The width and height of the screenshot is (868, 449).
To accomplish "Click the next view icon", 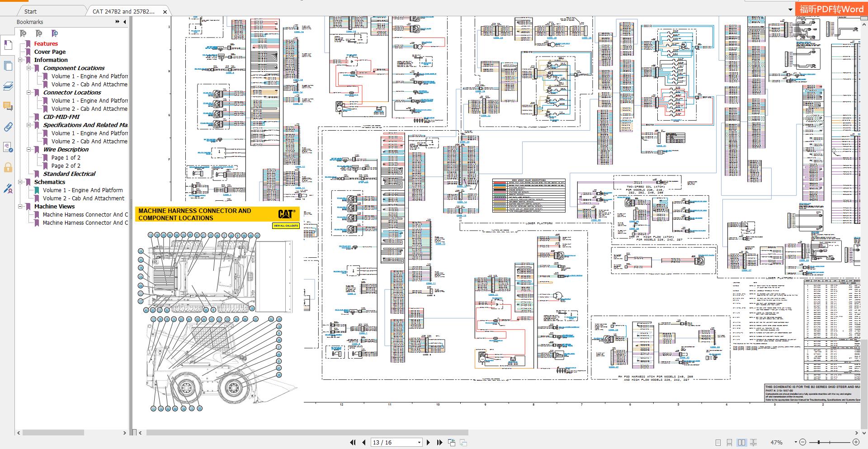I will point(463,443).
